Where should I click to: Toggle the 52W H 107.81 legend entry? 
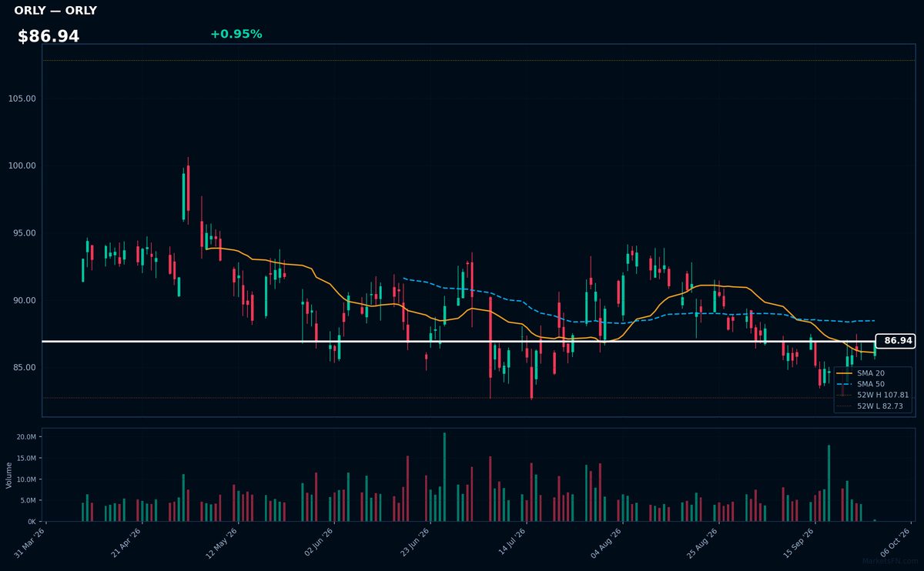pyautogui.click(x=872, y=395)
